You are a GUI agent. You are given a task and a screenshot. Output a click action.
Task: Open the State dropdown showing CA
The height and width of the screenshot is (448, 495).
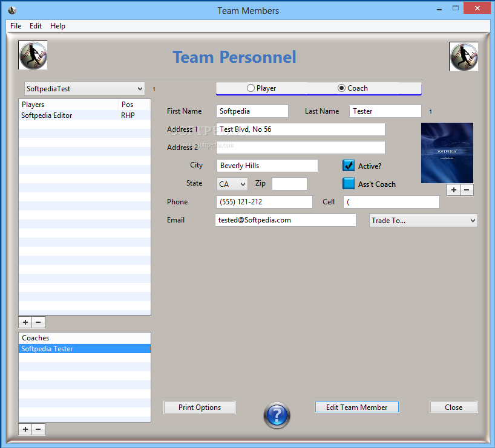(232, 184)
